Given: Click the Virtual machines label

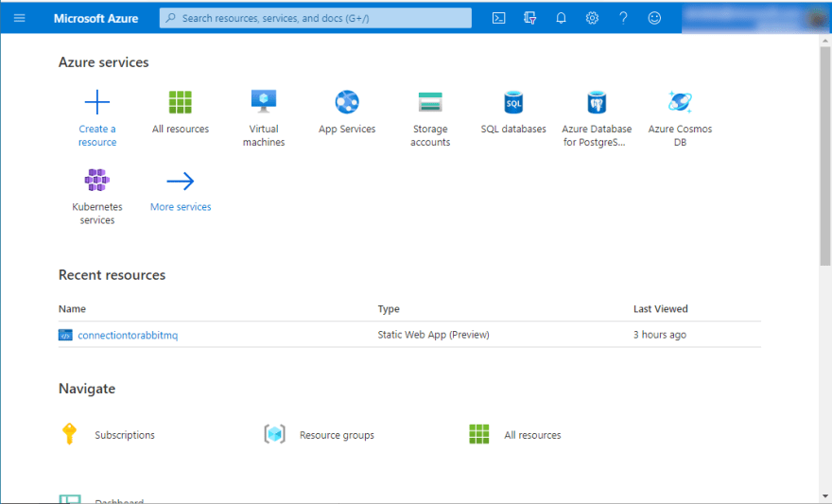Looking at the screenshot, I should [x=264, y=135].
